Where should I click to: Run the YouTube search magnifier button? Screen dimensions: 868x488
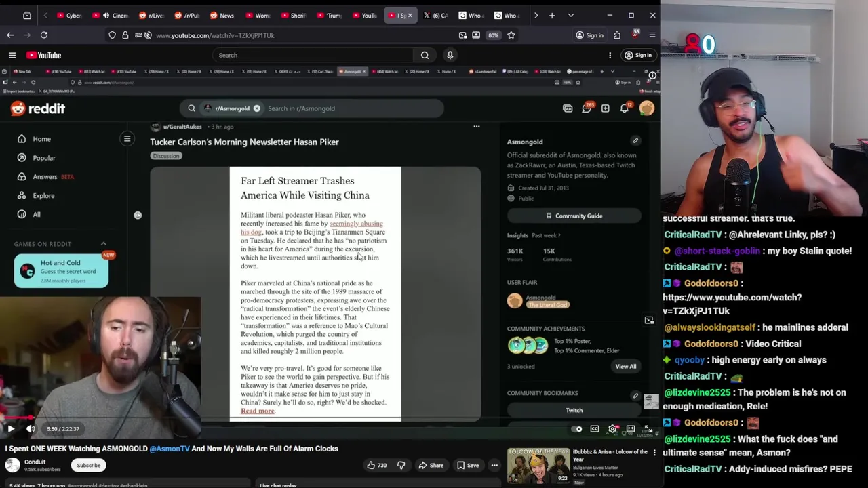coord(425,55)
